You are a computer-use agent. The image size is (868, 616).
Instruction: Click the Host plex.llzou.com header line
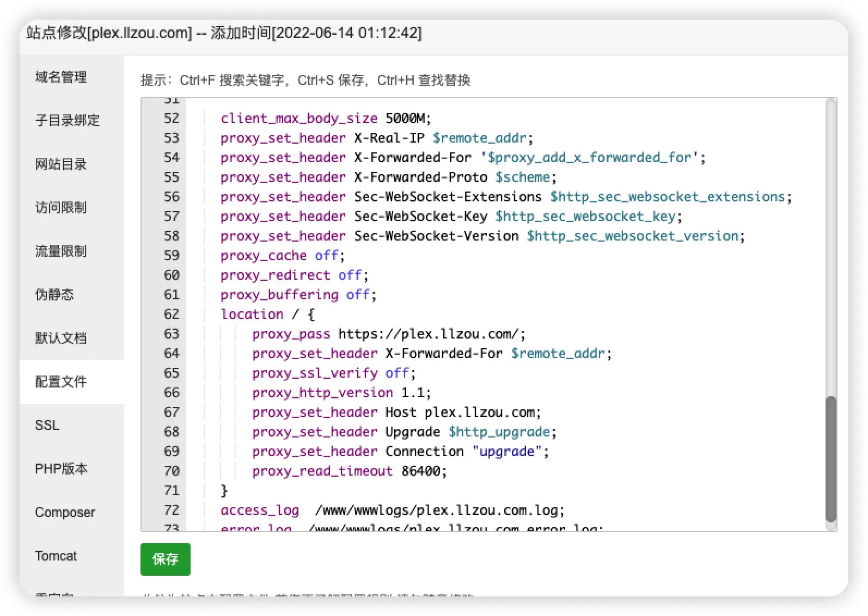pyautogui.click(x=396, y=412)
